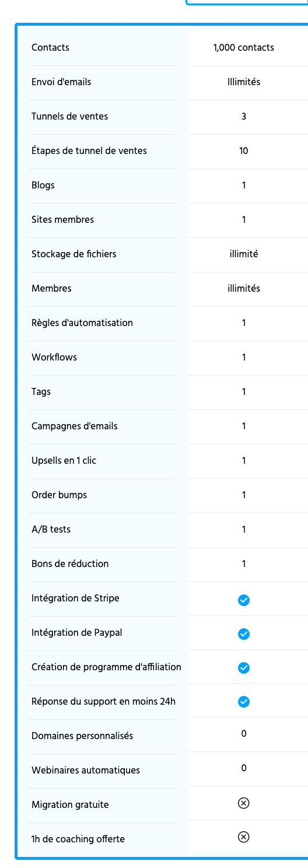Select the Envoi d'emails feature label

(x=61, y=82)
